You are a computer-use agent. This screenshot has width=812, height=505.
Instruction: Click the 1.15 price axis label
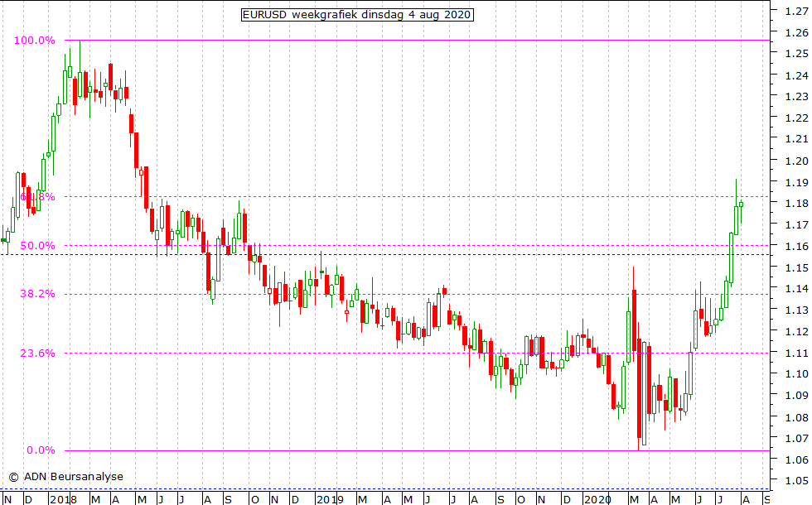click(796, 267)
